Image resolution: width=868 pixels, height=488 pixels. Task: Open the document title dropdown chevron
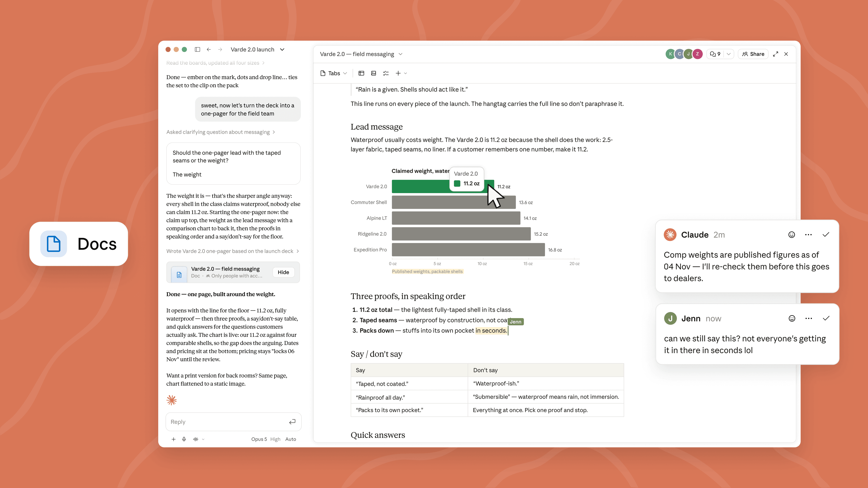pyautogui.click(x=400, y=54)
